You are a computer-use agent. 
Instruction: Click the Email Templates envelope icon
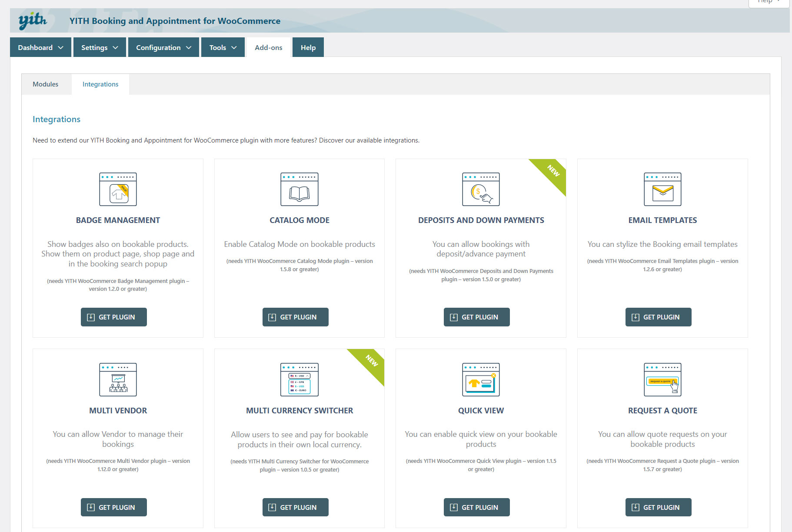point(662,189)
